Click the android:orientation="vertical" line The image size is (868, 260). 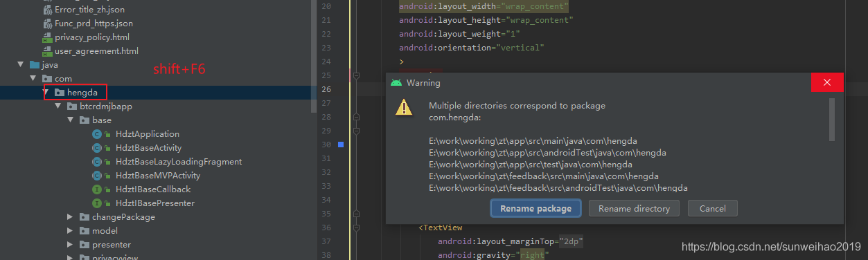pos(472,48)
